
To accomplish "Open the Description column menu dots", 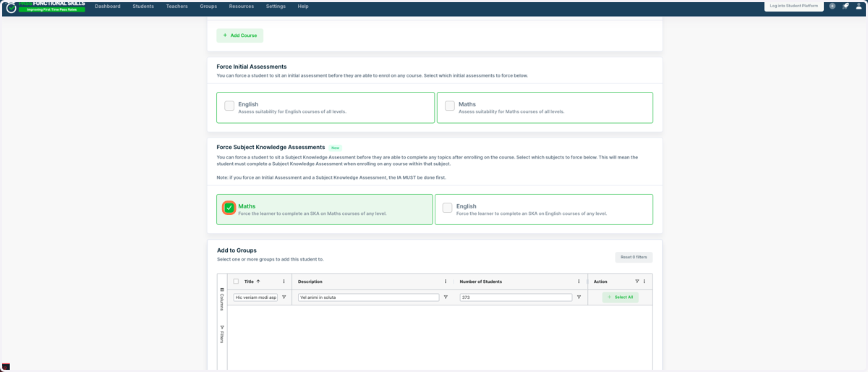I will pos(446,282).
